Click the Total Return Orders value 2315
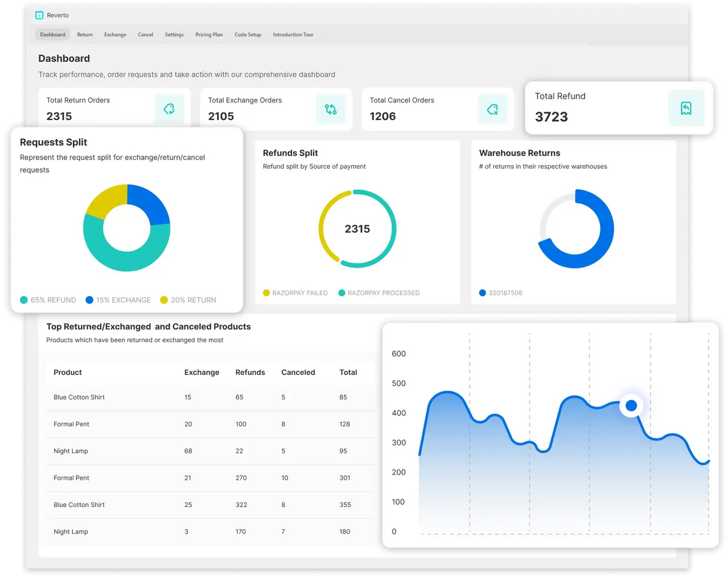Viewport: 728px width, 577px height. point(59,116)
